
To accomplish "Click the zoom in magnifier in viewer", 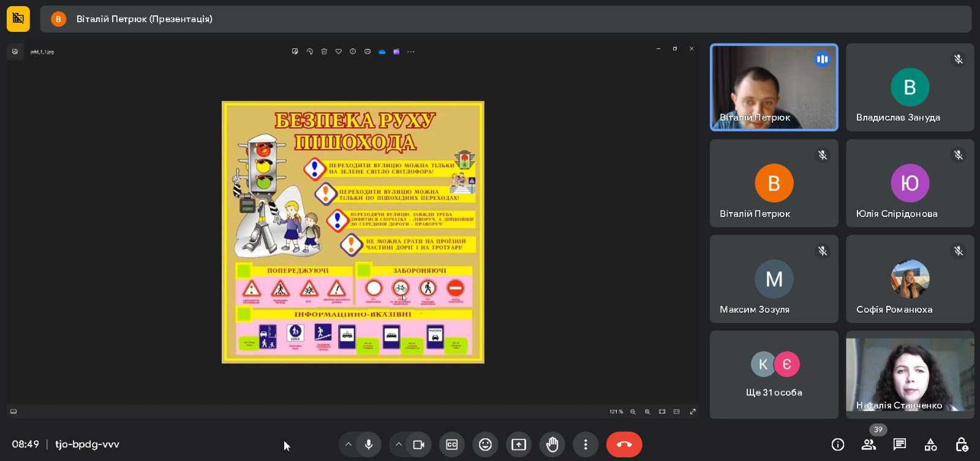I will [x=647, y=411].
